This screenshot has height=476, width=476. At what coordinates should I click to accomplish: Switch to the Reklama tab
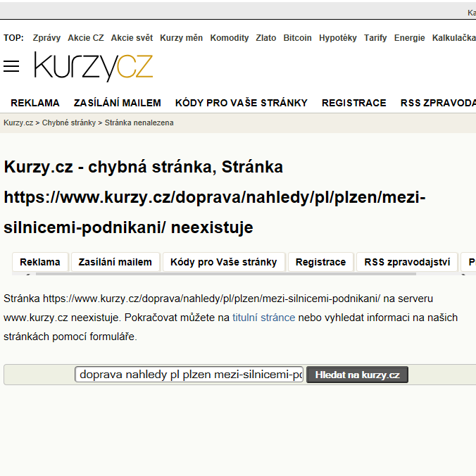pos(40,262)
